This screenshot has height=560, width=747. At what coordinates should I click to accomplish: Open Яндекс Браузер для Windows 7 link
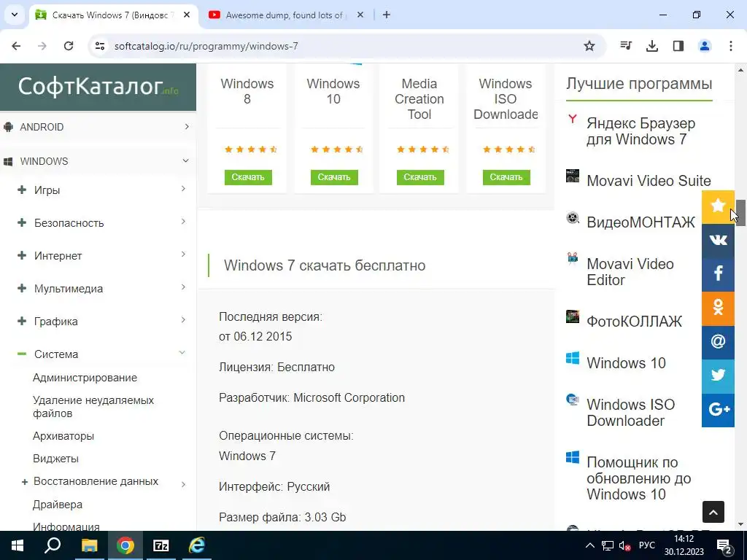point(640,131)
